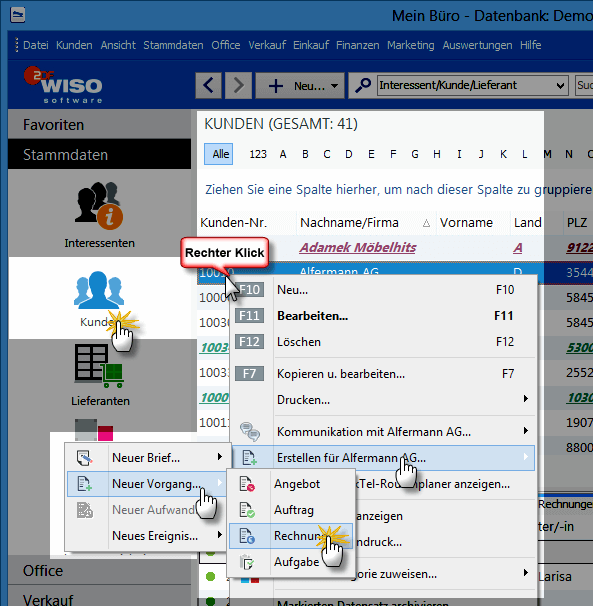The width and height of the screenshot is (593, 606).
Task: Click the Rechnung document icon
Action: click(x=247, y=536)
